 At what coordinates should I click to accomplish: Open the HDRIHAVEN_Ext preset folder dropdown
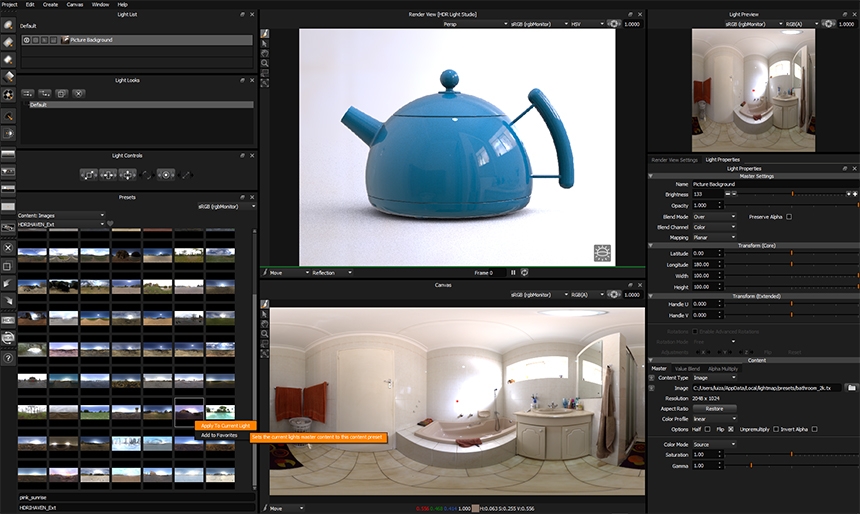(x=61, y=224)
